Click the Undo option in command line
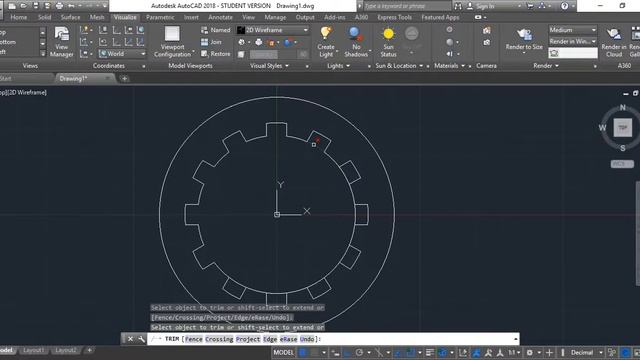This screenshot has height=360, width=640. tap(307, 339)
